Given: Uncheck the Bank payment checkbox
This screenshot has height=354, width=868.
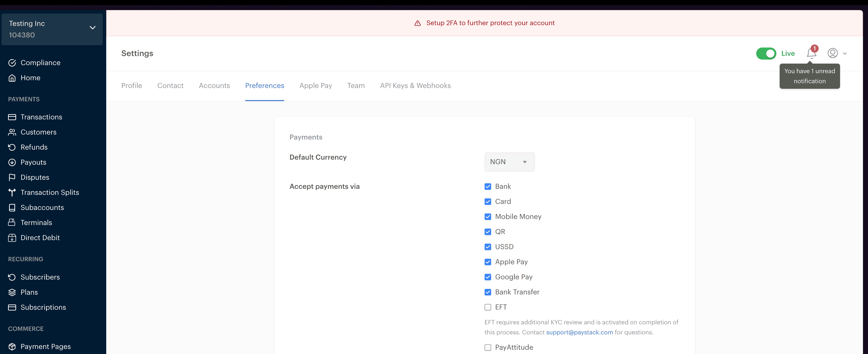Looking at the screenshot, I should click(488, 186).
